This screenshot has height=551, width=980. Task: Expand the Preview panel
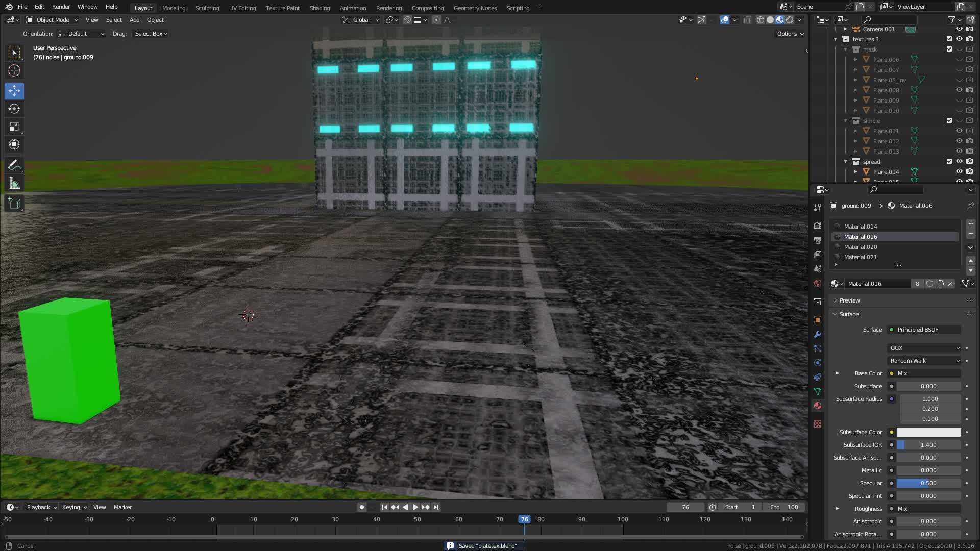849,300
